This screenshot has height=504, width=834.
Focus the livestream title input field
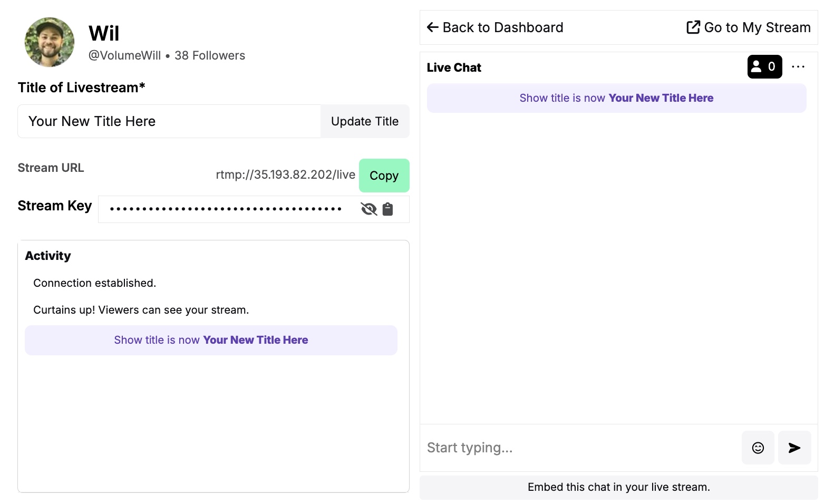click(169, 121)
